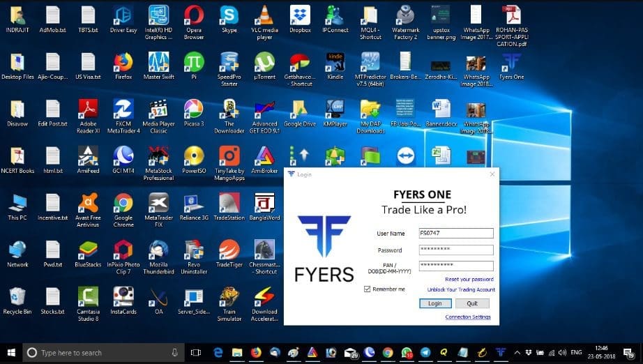This screenshot has width=643, height=364.
Task: Open µTorrent desktop icon
Action: tap(264, 66)
